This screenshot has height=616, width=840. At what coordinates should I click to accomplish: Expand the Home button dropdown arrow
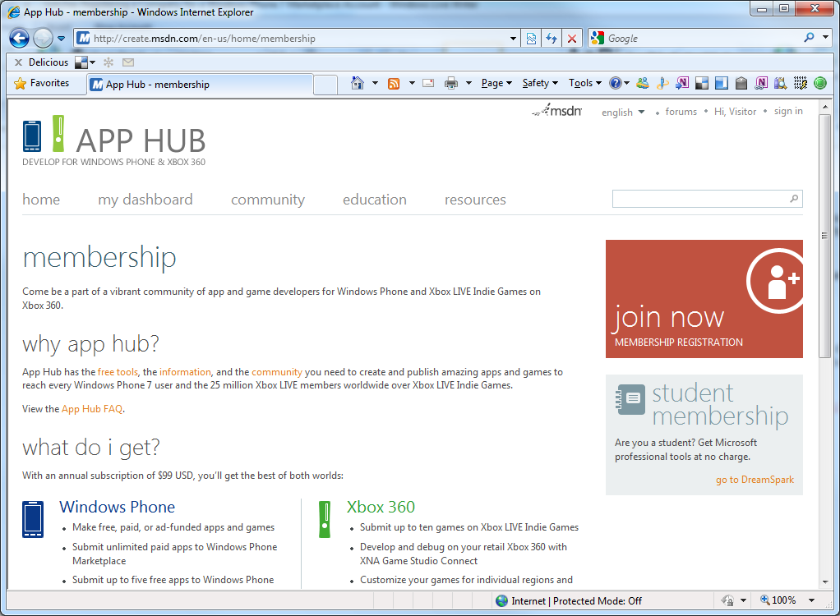(375, 83)
